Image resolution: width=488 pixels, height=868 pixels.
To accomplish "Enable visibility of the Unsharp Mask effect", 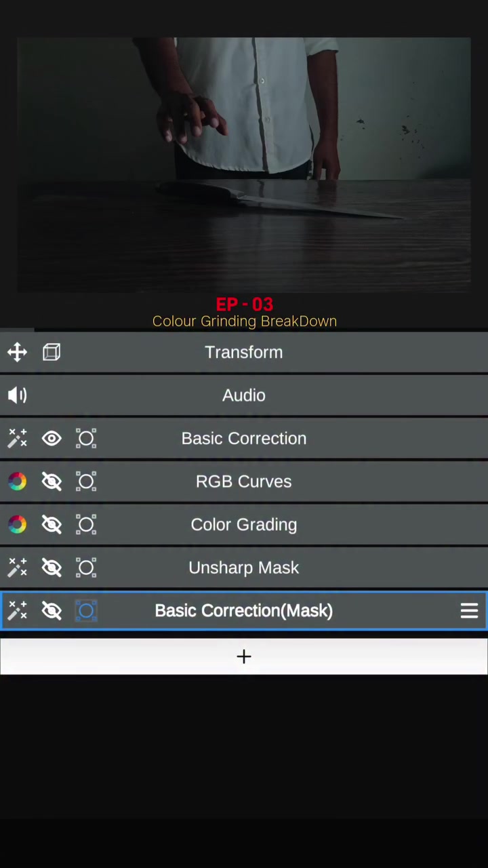I will click(52, 568).
